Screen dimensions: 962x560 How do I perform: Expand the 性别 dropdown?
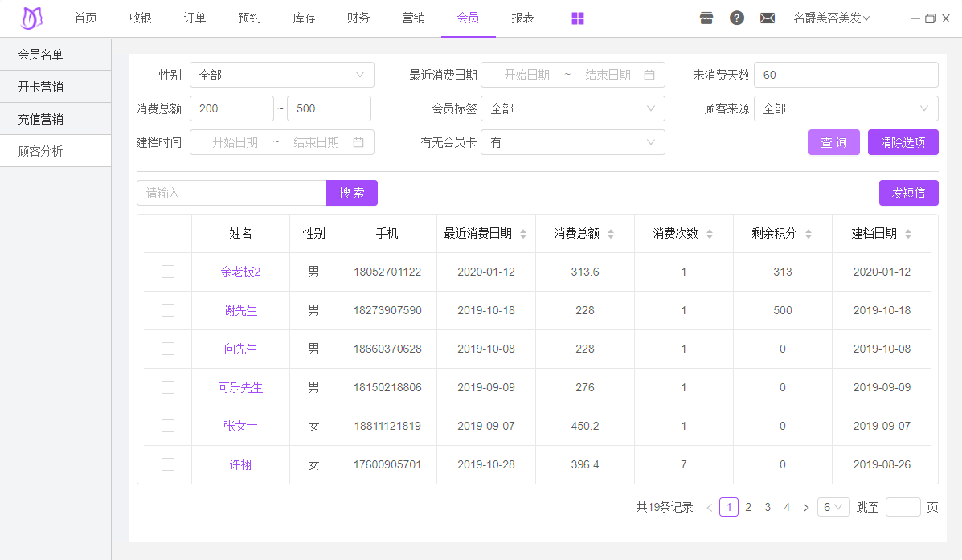[x=281, y=75]
